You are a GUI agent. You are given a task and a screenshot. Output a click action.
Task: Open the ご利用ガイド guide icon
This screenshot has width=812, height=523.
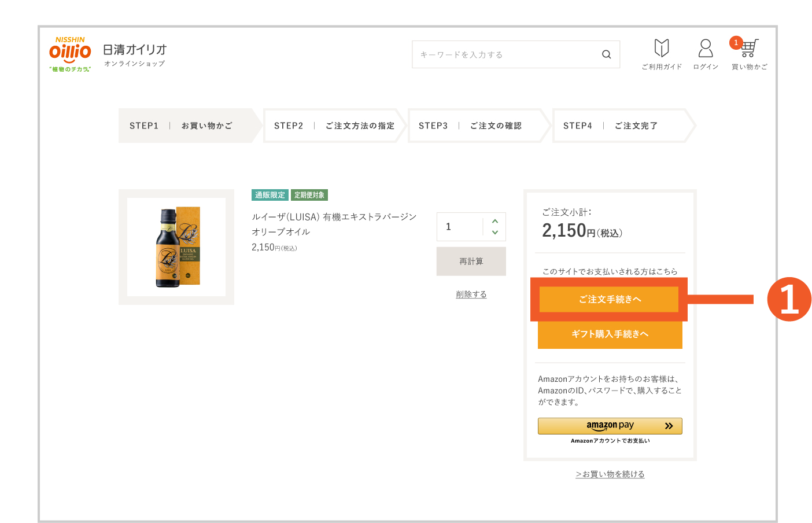(662, 54)
